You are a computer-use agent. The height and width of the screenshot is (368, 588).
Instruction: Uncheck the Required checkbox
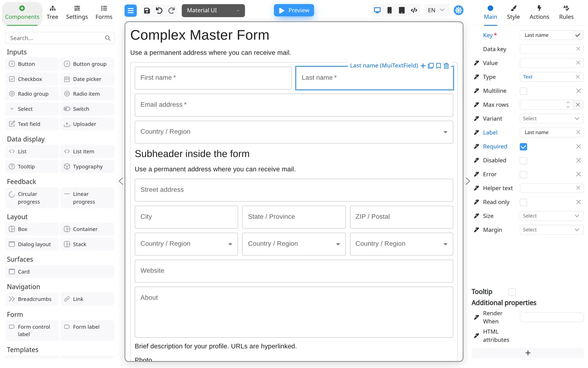point(523,147)
